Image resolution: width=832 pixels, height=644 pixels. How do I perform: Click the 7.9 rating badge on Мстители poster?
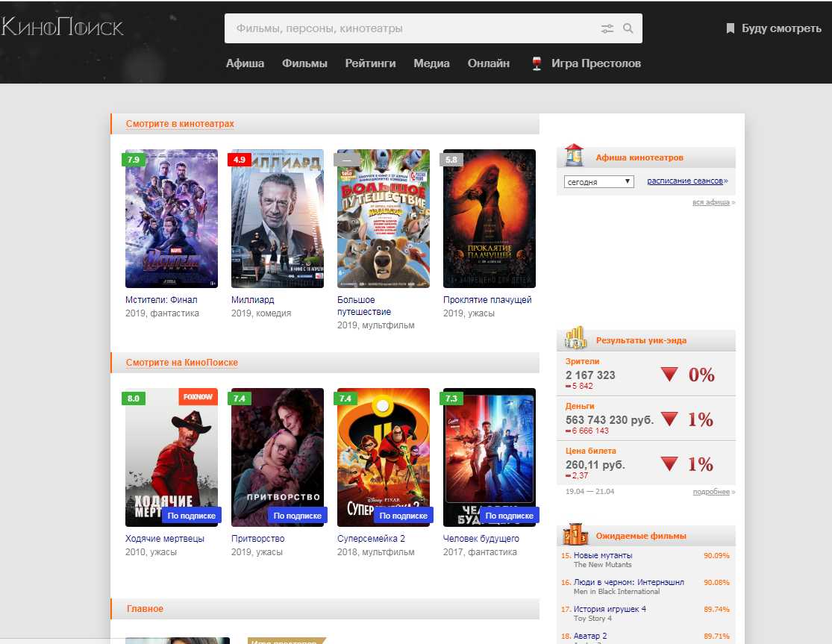[x=133, y=160]
